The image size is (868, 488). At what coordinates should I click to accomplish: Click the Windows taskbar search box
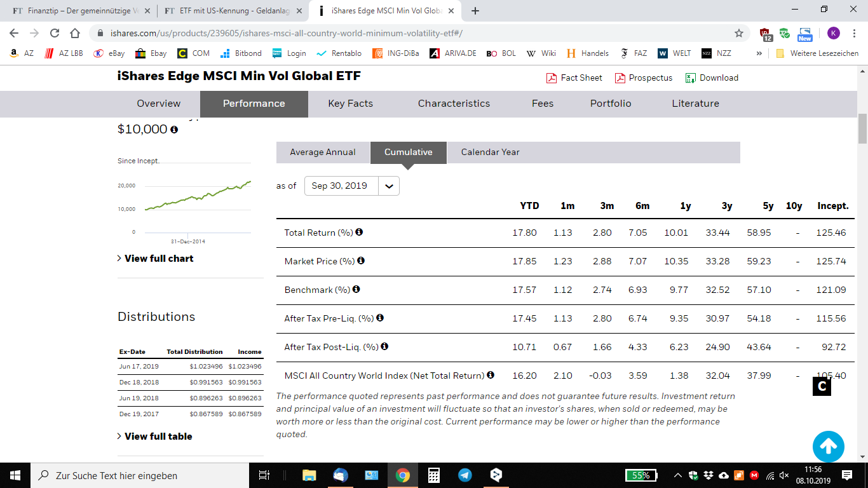(x=140, y=475)
